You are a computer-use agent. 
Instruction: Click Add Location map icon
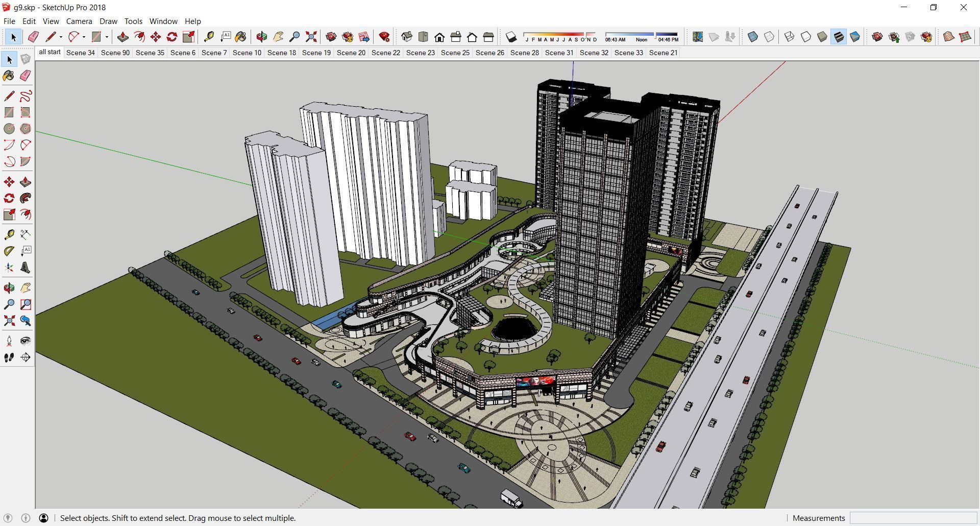click(698, 37)
